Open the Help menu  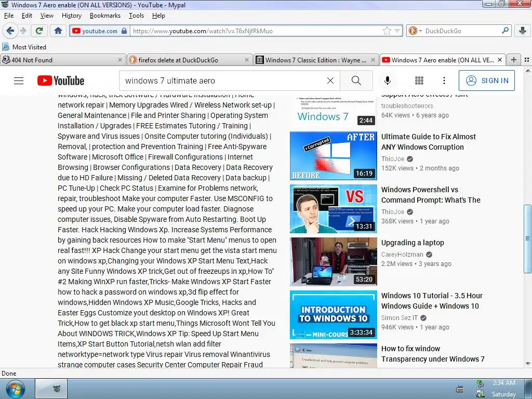158,16
